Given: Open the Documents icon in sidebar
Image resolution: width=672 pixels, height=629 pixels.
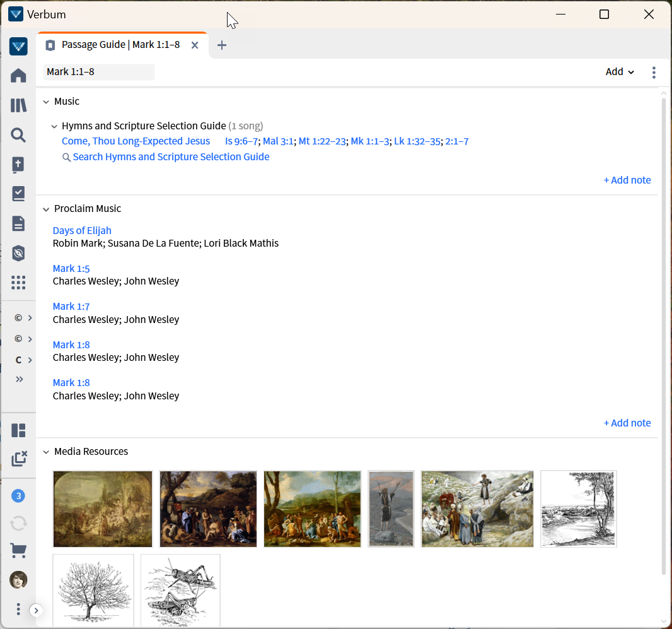Looking at the screenshot, I should tap(18, 223).
